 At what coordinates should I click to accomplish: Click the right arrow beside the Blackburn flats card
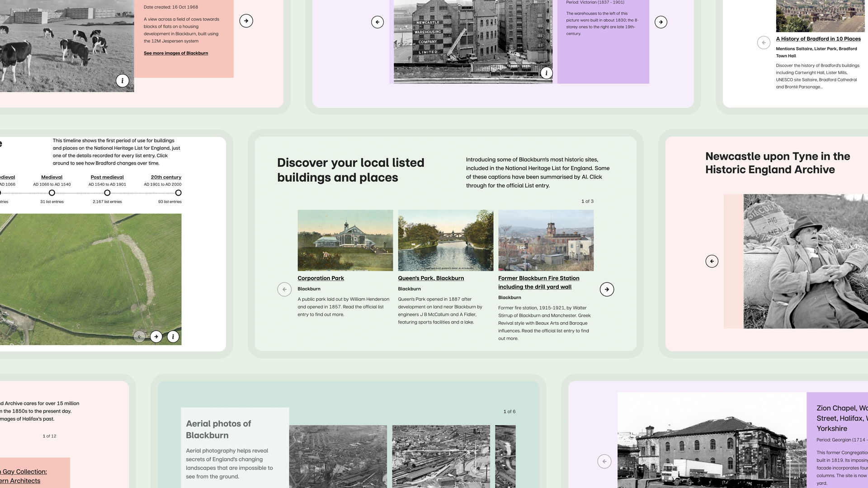click(246, 20)
